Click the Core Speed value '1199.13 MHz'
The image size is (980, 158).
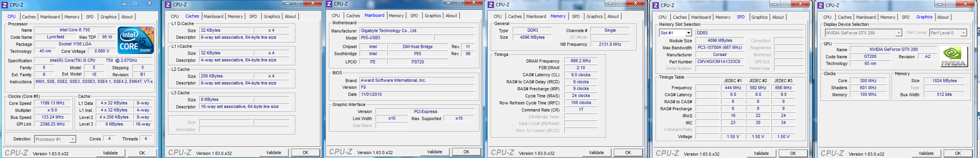coord(52,103)
